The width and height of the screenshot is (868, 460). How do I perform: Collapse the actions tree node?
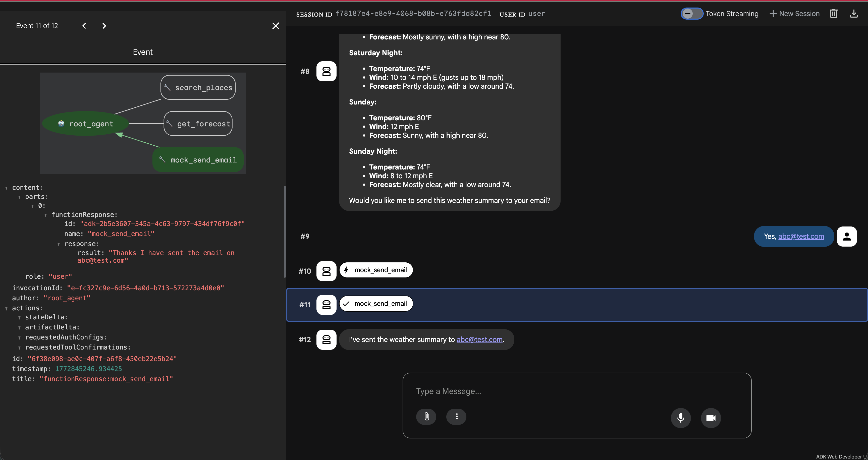click(6, 308)
